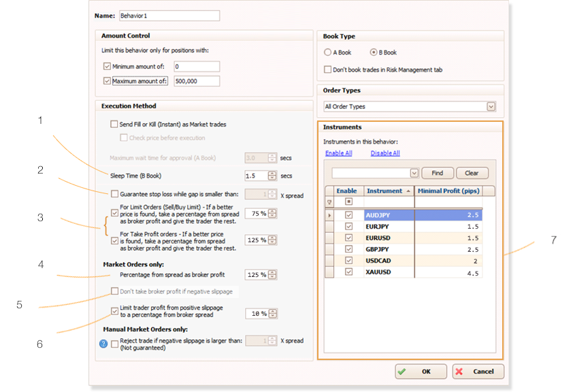Click the Cancel button with red X
Image resolution: width=573 pixels, height=392 pixels.
click(478, 372)
